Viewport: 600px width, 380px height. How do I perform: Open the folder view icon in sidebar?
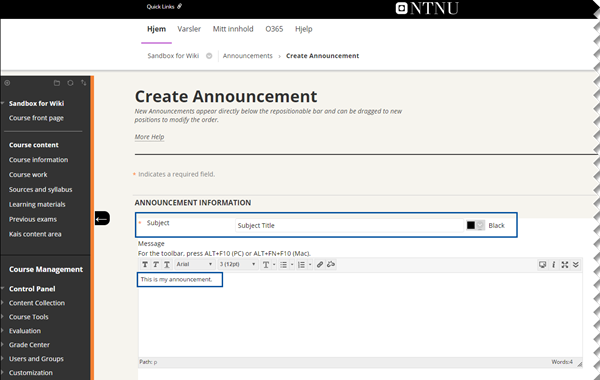[x=57, y=83]
